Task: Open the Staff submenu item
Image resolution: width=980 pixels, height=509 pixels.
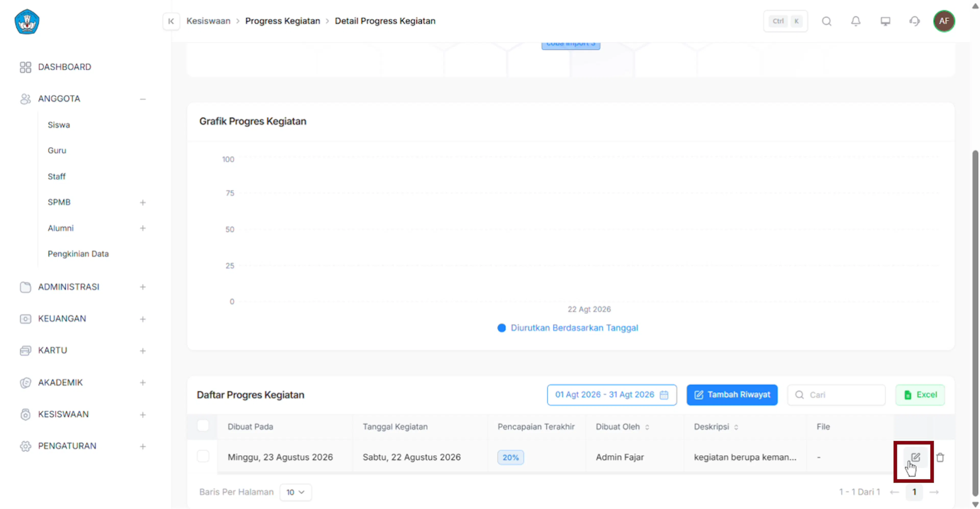Action: click(x=56, y=176)
